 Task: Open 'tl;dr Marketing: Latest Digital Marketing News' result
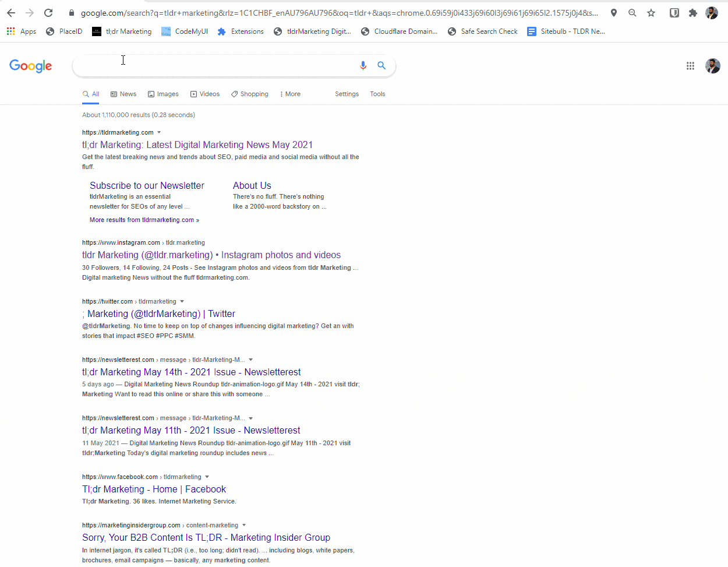tap(197, 145)
